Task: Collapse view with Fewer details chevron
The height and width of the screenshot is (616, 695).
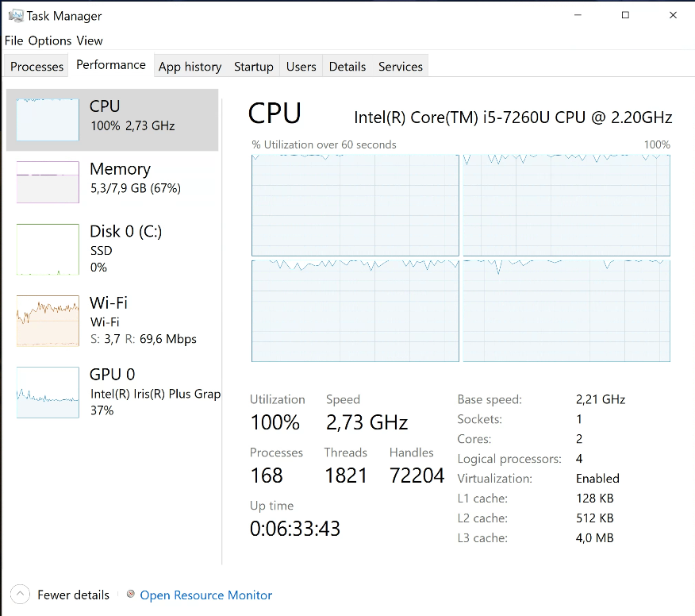Action: (x=21, y=595)
